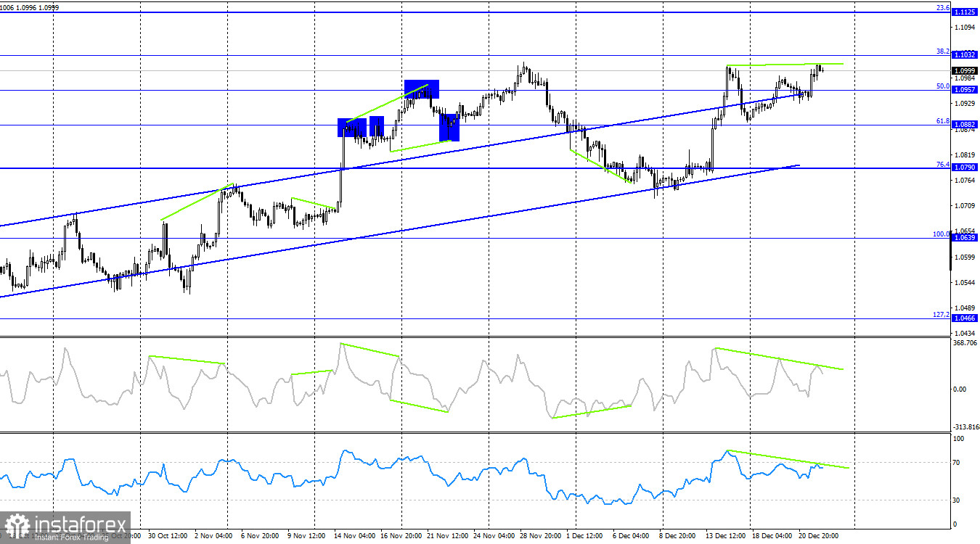This screenshot has height=544, width=980.
Task: Click the 1.0882 price level tag
Action: tap(965, 124)
